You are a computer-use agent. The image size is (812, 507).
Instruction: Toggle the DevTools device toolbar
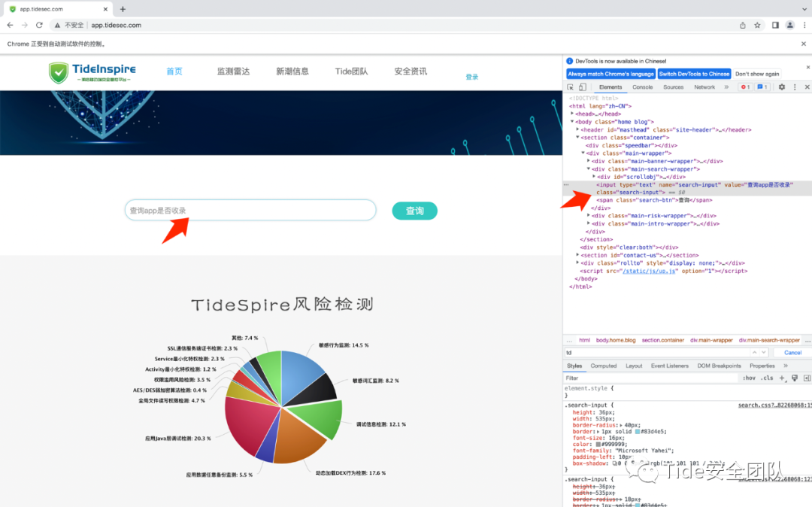pyautogui.click(x=582, y=87)
